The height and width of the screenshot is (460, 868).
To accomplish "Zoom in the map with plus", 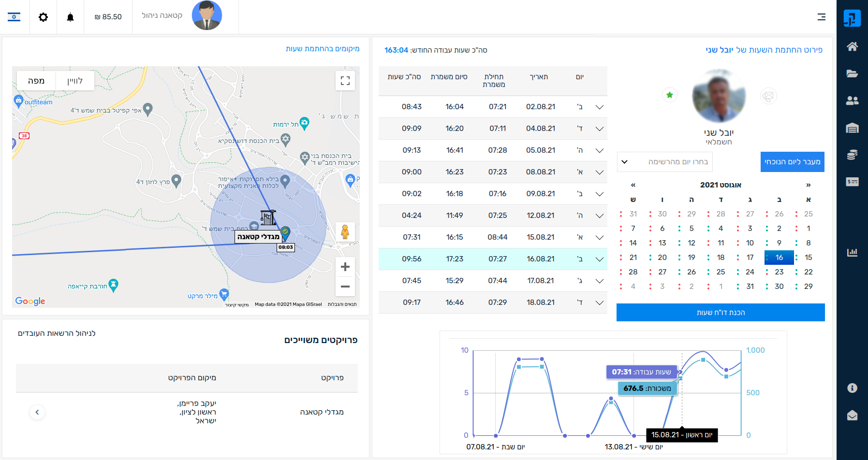I will coord(345,267).
